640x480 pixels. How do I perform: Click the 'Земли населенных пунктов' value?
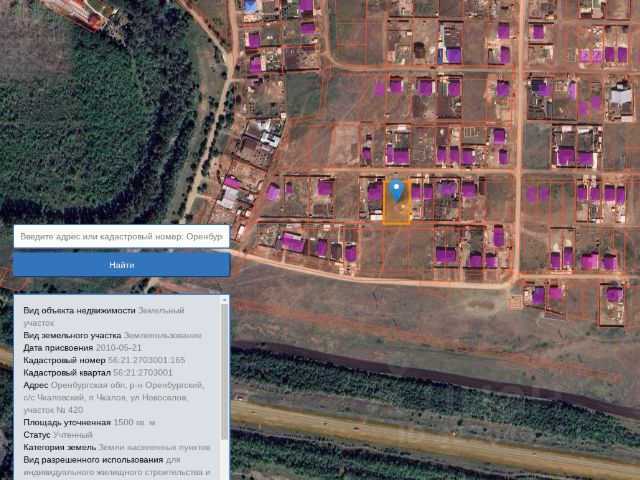[x=154, y=447]
